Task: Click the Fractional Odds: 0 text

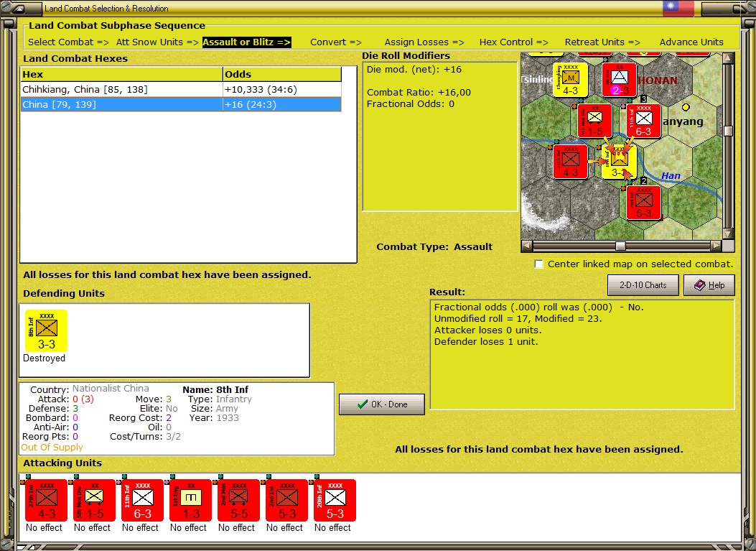Action: 410,103
